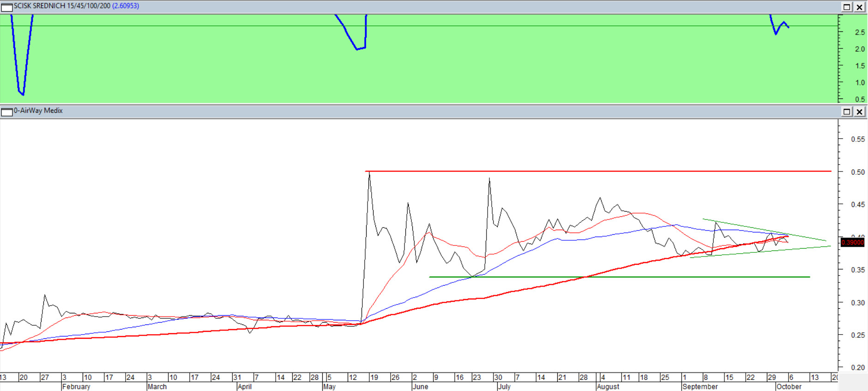This screenshot has height=391, width=868.
Task: Close the SCISK SREDNICH indicator panel
Action: click(860, 7)
